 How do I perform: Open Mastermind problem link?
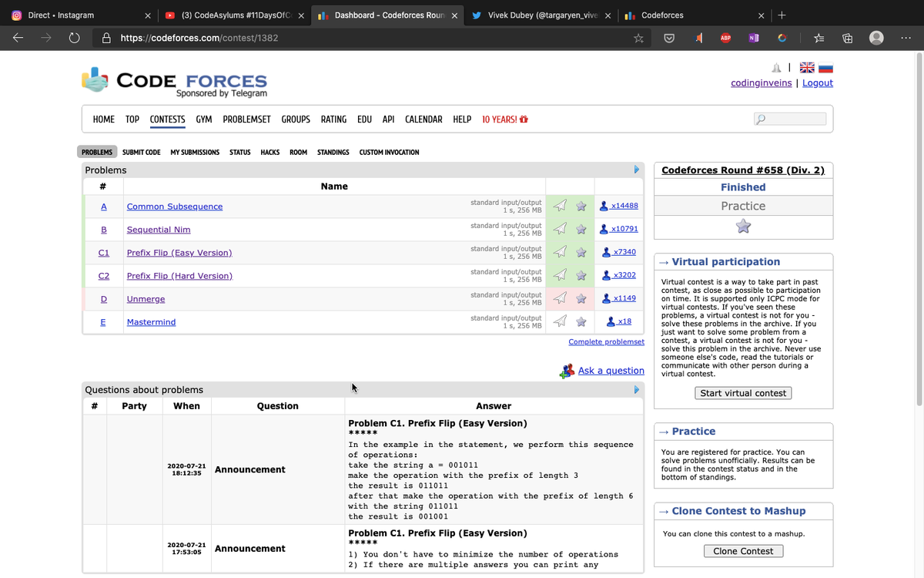pyautogui.click(x=151, y=322)
